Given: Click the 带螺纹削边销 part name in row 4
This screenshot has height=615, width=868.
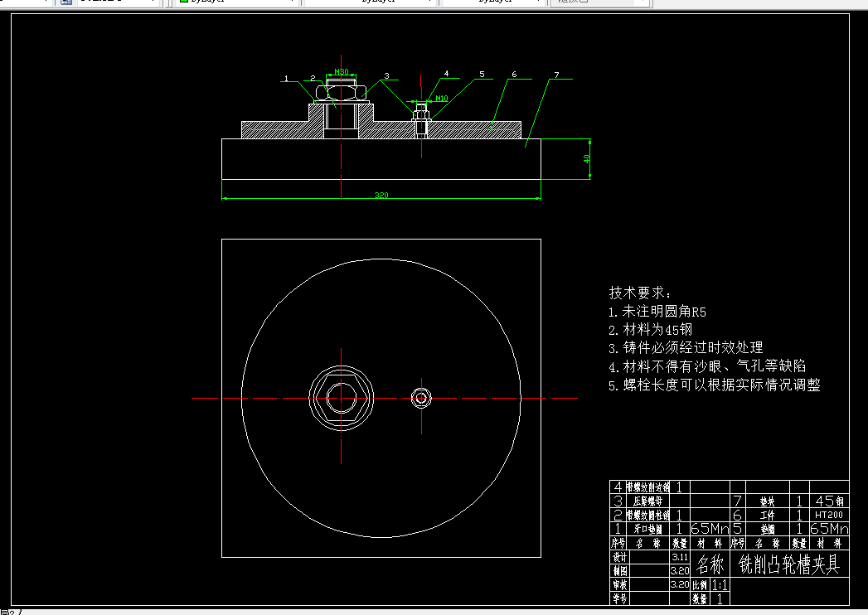Looking at the screenshot, I should [647, 487].
